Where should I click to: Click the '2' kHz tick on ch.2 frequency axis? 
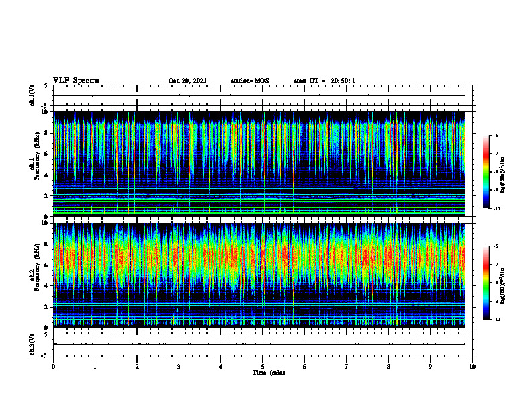pyautogui.click(x=46, y=307)
